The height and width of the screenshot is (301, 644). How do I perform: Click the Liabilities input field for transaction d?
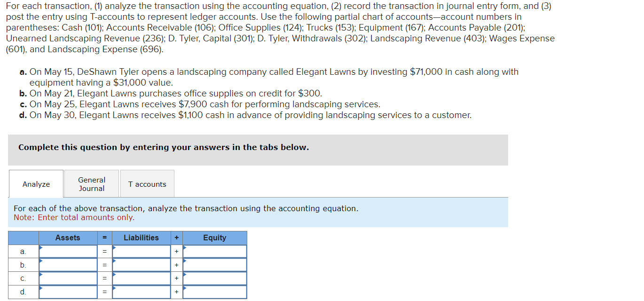pyautogui.click(x=141, y=292)
